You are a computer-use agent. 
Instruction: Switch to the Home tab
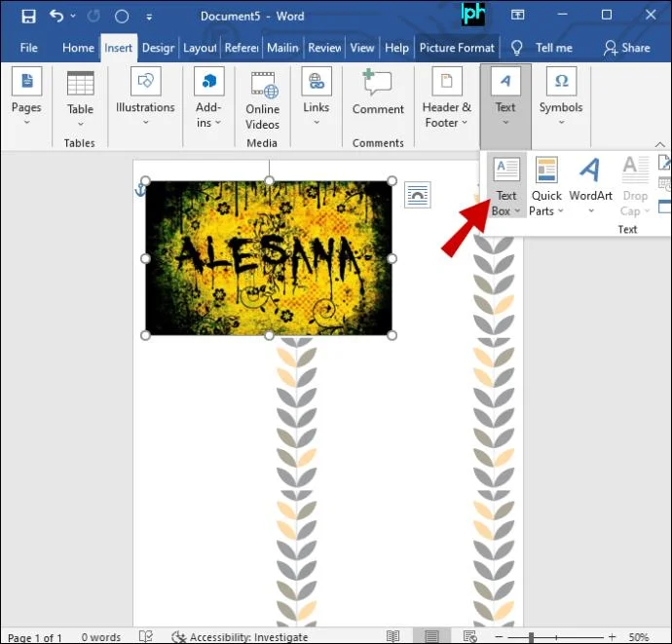tap(78, 48)
